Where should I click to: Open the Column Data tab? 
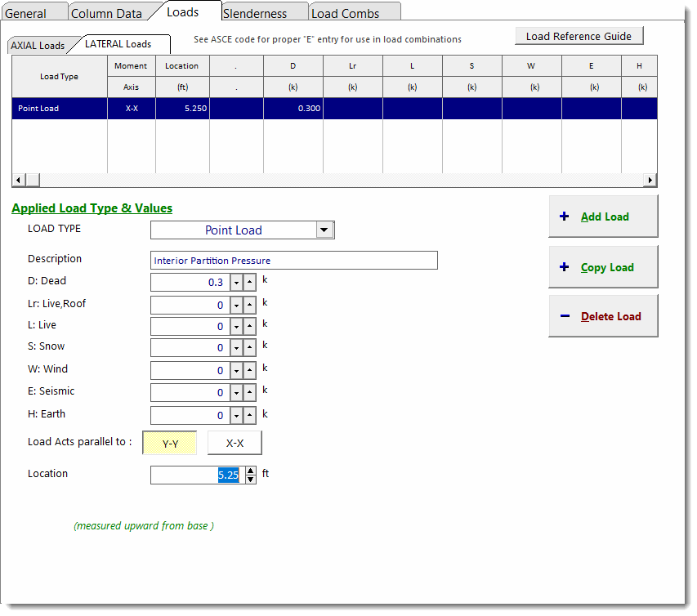point(106,13)
